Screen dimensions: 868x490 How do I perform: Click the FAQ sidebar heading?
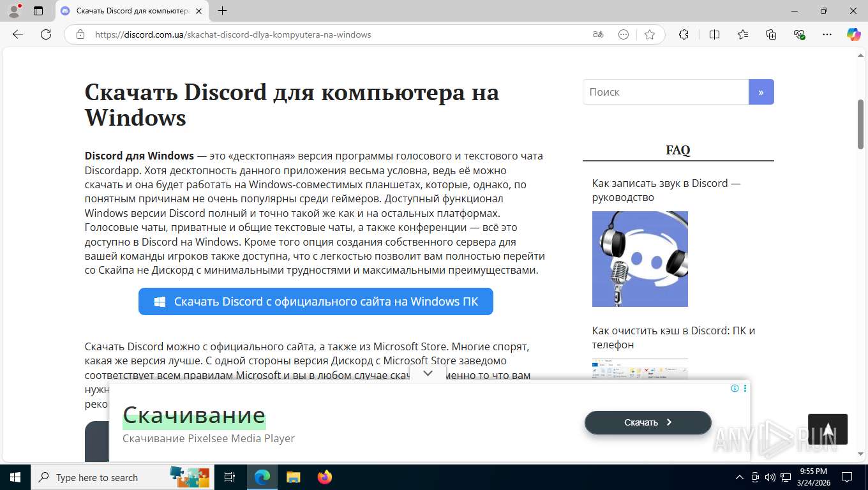[x=678, y=150]
